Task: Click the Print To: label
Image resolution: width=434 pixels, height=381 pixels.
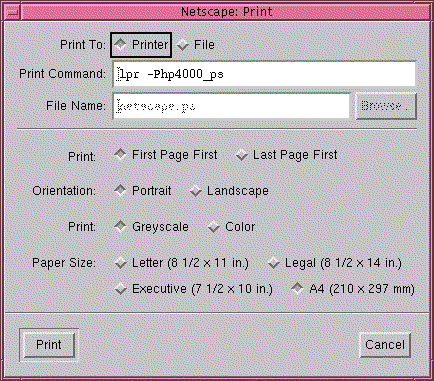Action: point(83,45)
